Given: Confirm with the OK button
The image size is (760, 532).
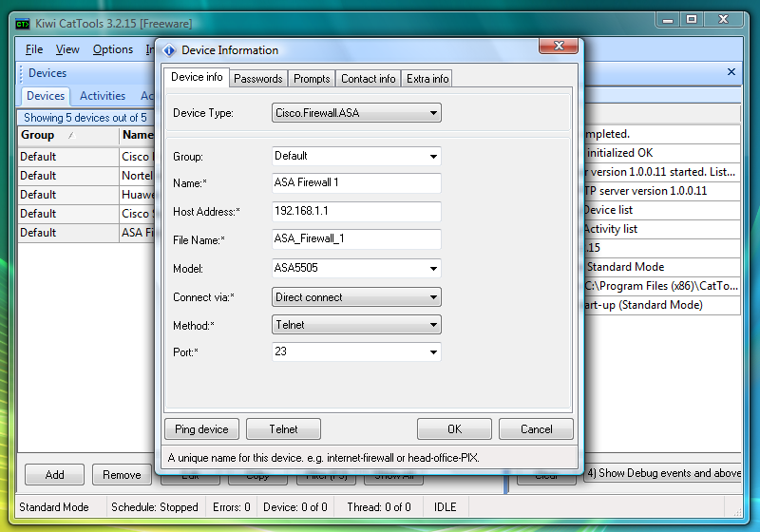Looking at the screenshot, I should [x=454, y=429].
